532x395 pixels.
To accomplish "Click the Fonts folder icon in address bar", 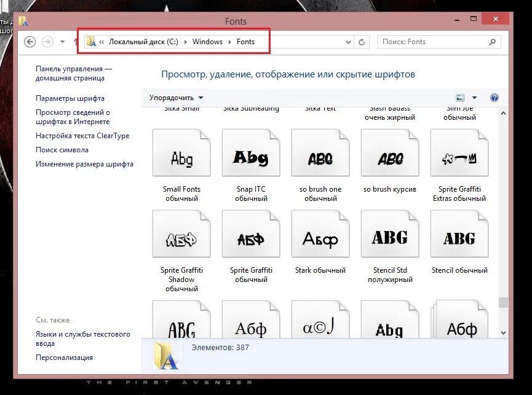I will [91, 42].
